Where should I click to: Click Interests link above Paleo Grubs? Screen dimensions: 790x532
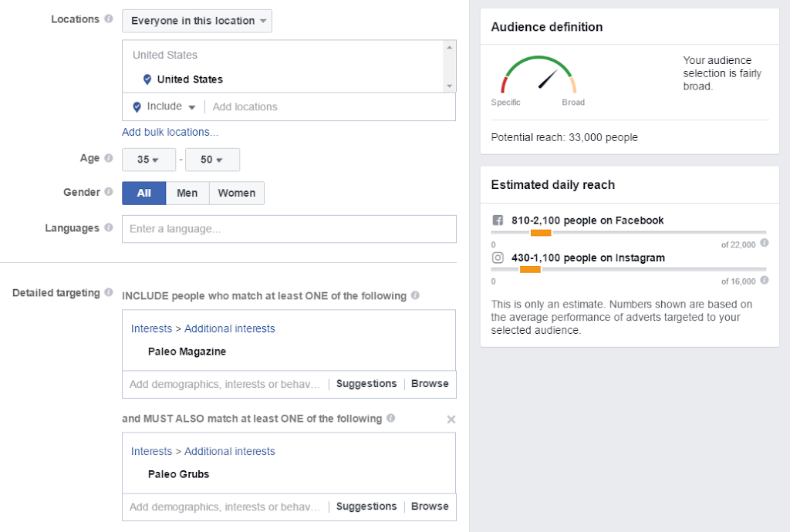tap(152, 452)
